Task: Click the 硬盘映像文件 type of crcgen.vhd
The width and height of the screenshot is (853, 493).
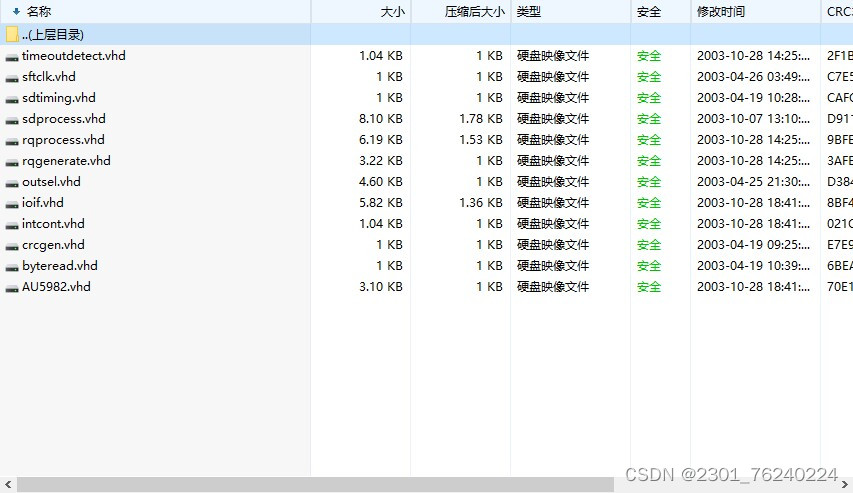Action: [553, 245]
